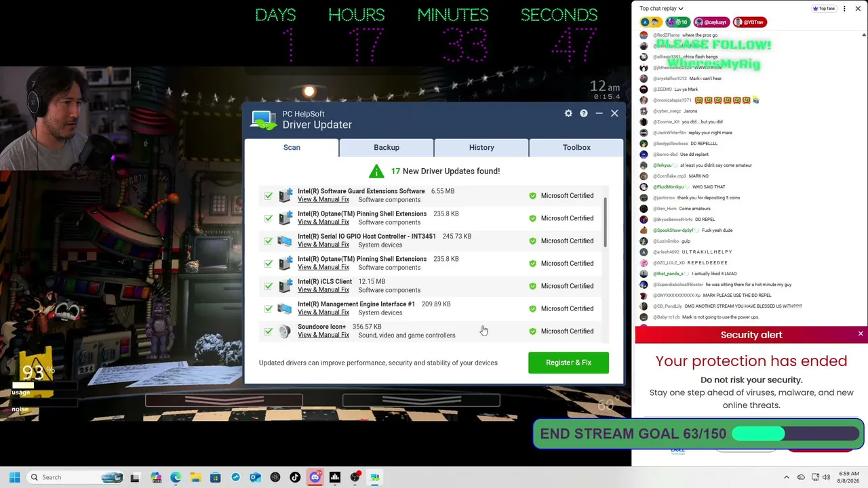Click the Soundcore Icon+ speaker icon
The image size is (868, 488).
285,331
